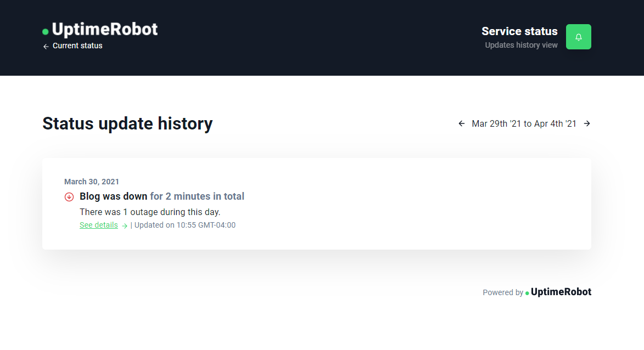Click the green dot in header logo
This screenshot has height=350, width=644.
(45, 32)
